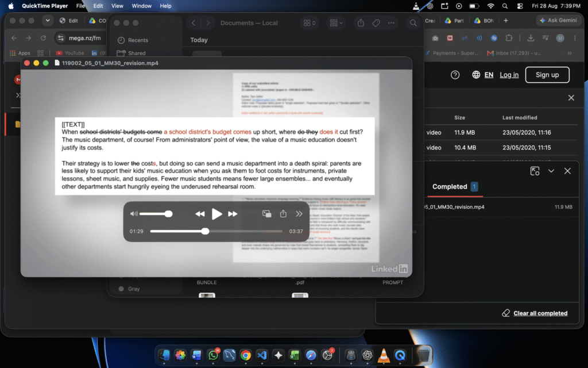Screen dimensions: 588x368
Task: Click the fast-forward button in player controls
Action: (x=233, y=214)
